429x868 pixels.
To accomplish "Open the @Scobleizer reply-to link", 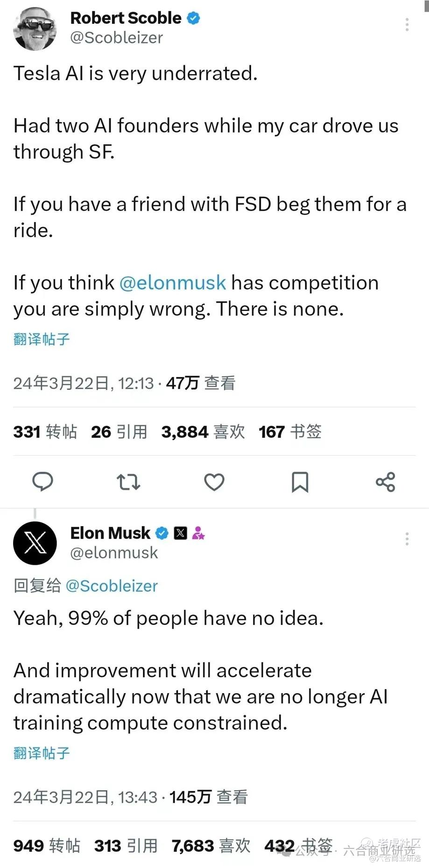I will tap(112, 585).
